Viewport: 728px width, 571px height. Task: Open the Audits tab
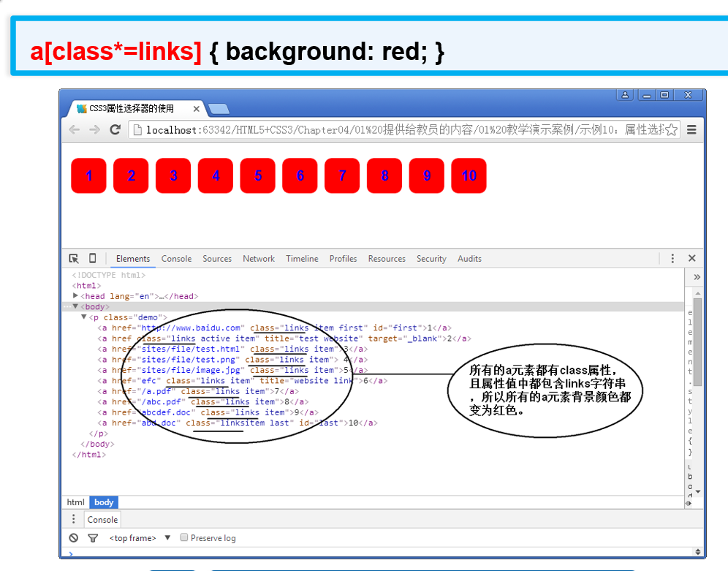tap(469, 259)
